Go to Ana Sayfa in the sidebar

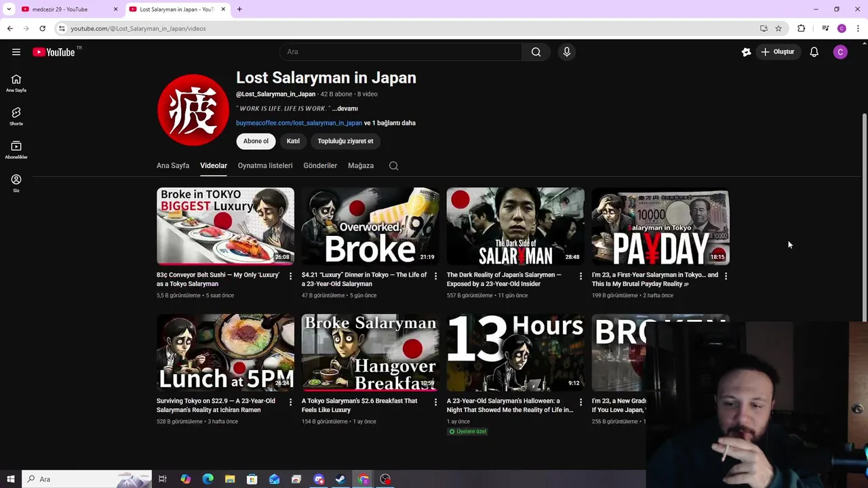tap(16, 83)
